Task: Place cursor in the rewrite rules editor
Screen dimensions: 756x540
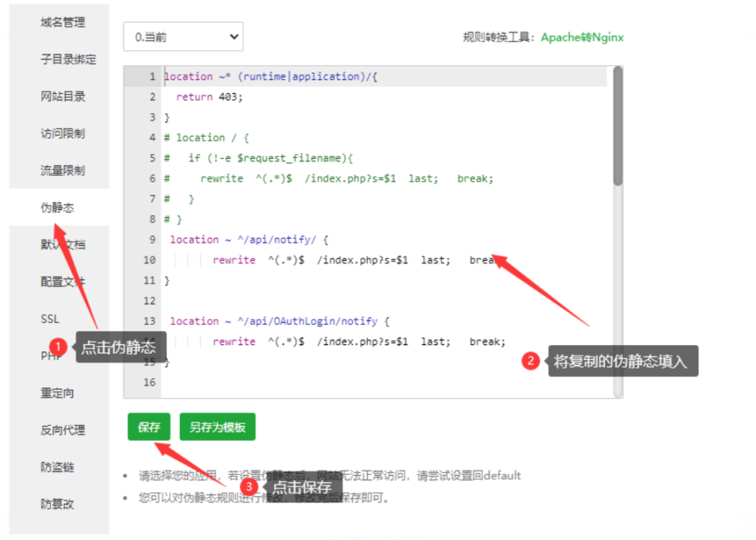Action: pos(369,222)
